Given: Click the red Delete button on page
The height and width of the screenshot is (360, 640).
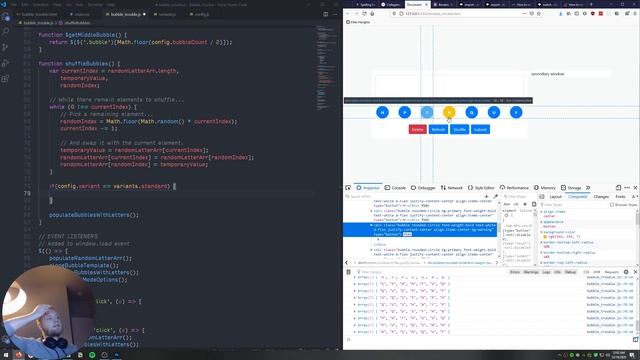Looking at the screenshot, I should 417,129.
